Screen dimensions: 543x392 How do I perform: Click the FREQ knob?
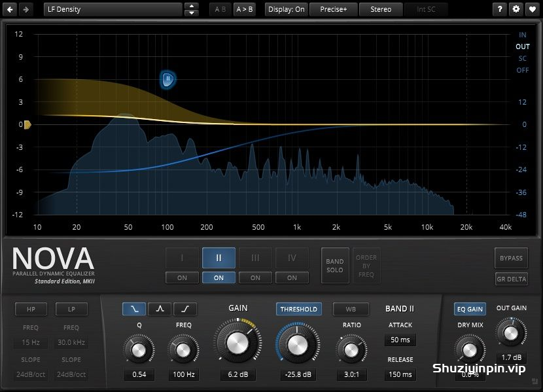[183, 349]
